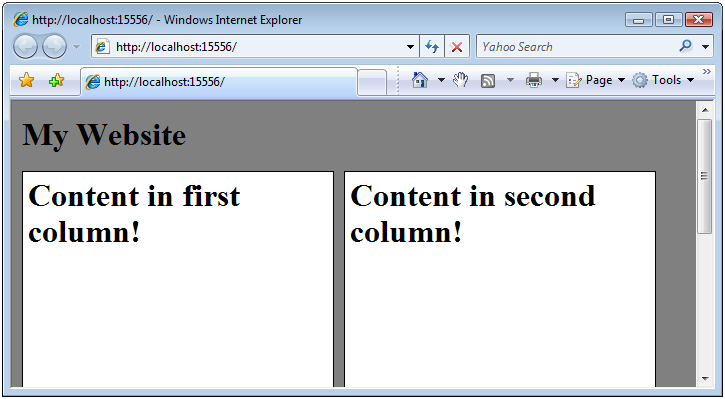Screen dimensions: 725x399
Task: Click the Add to Favorites icon
Action: point(56,80)
